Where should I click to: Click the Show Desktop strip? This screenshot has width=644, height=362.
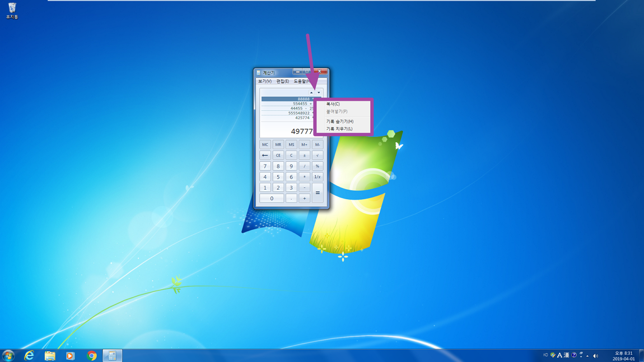[x=642, y=356]
